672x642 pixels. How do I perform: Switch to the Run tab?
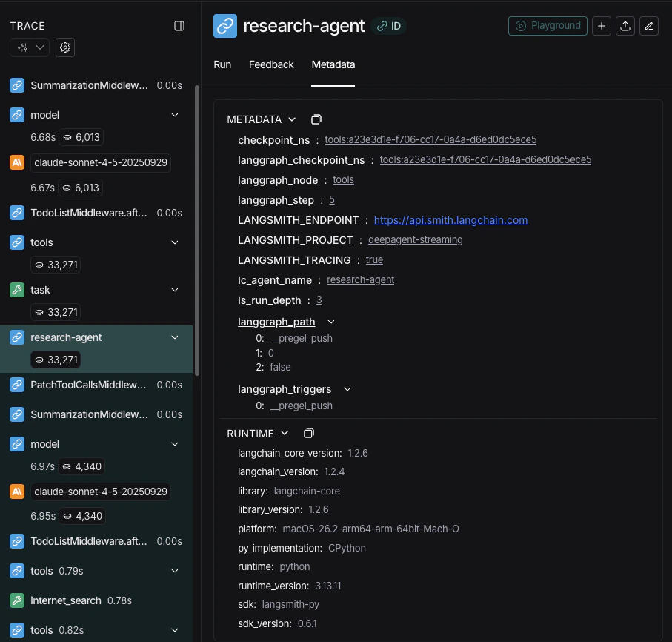tap(222, 64)
